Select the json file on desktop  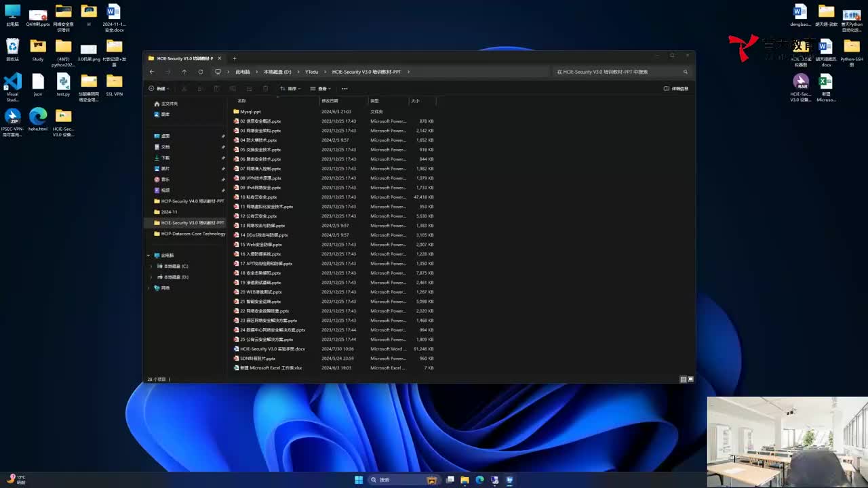pos(38,84)
